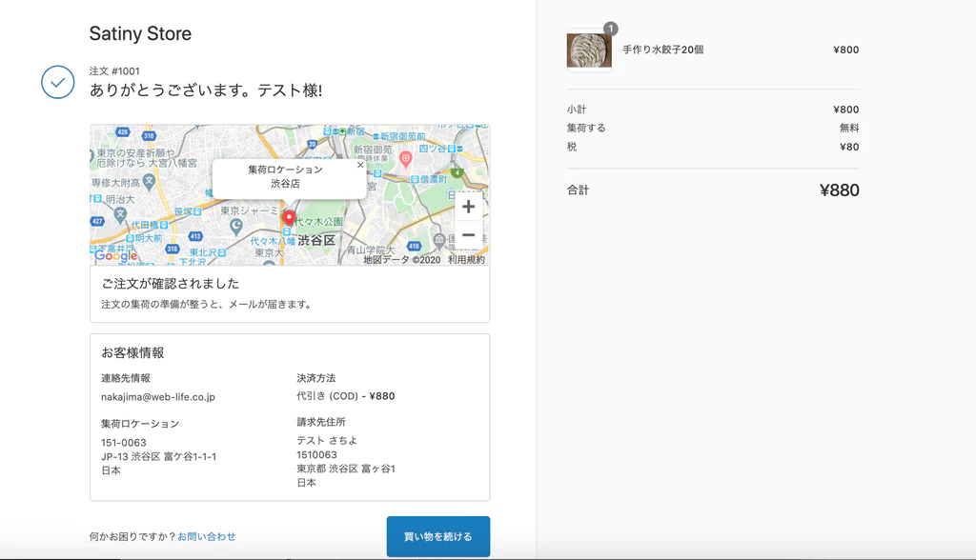Click the mosque icon near 東京ジャーミー on map
The height and width of the screenshot is (560, 976).
click(235, 226)
